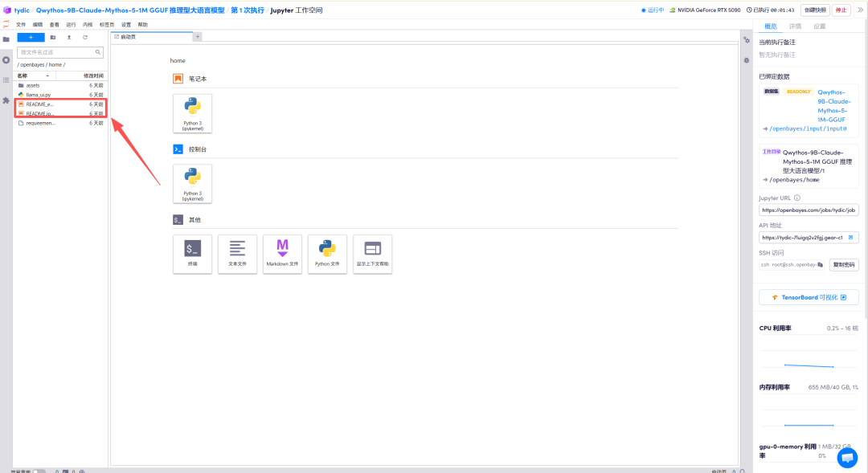Open the 编辑 menu
The height and width of the screenshot is (473, 868).
pos(38,25)
